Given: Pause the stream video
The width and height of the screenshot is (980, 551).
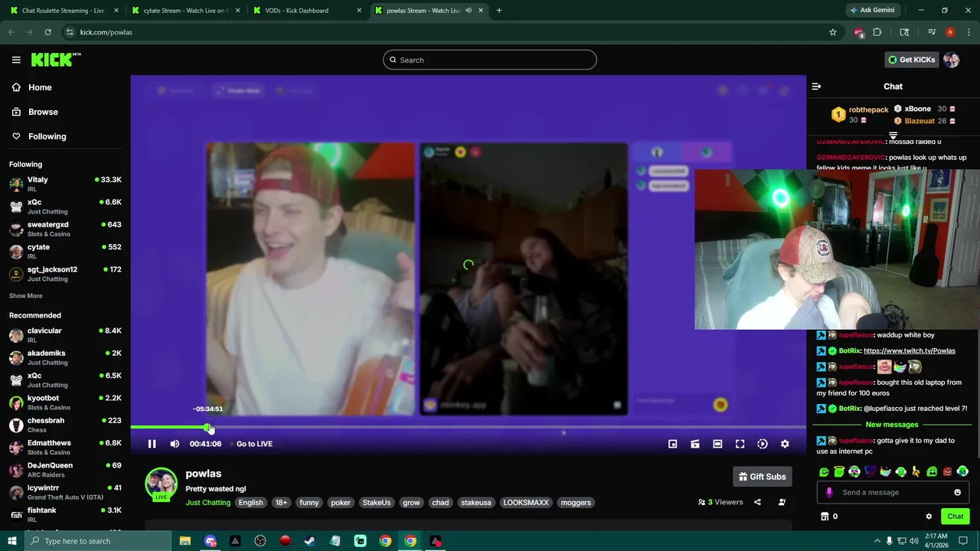Looking at the screenshot, I should click(x=152, y=444).
